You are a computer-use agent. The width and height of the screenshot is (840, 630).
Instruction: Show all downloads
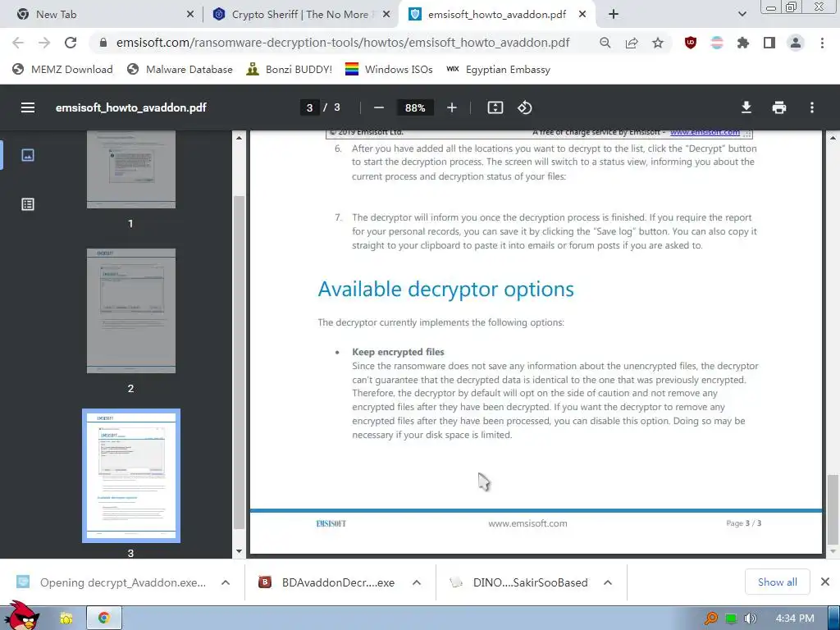point(778,582)
